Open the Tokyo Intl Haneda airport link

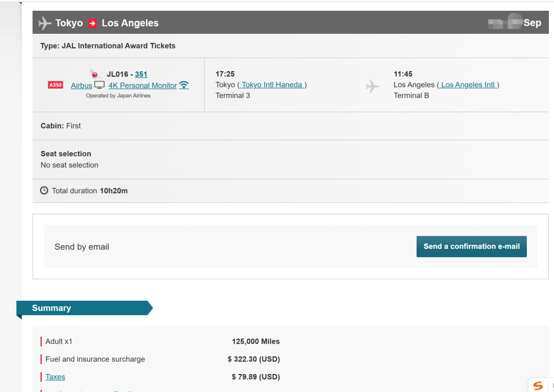tap(272, 85)
